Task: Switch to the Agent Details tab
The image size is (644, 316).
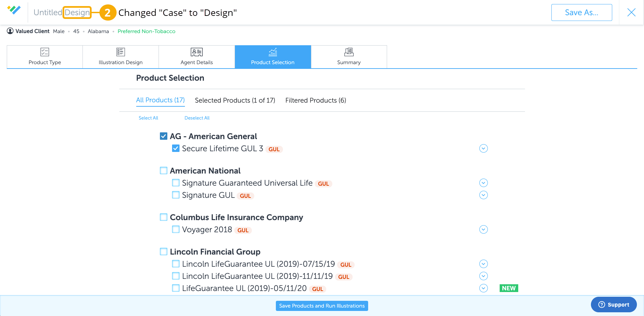Action: tap(197, 57)
